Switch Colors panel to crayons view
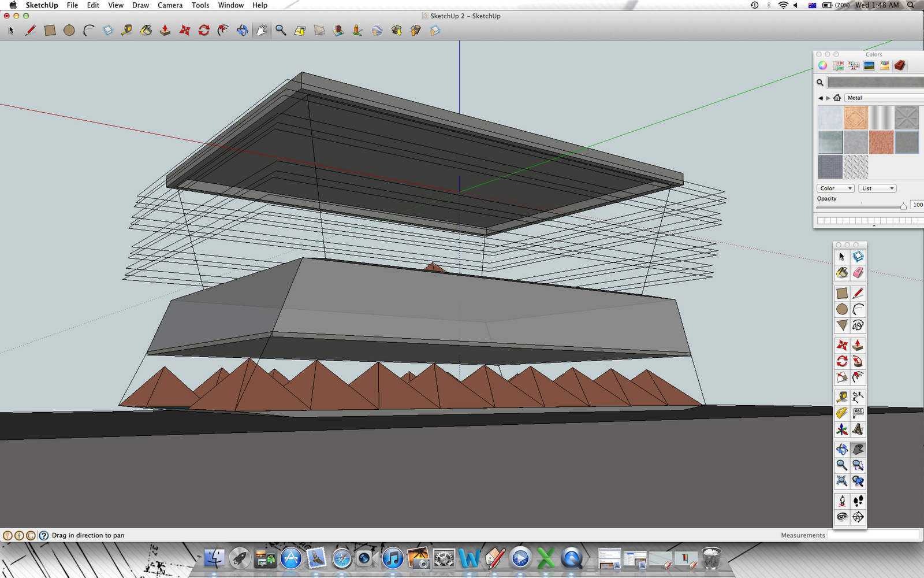 click(884, 65)
